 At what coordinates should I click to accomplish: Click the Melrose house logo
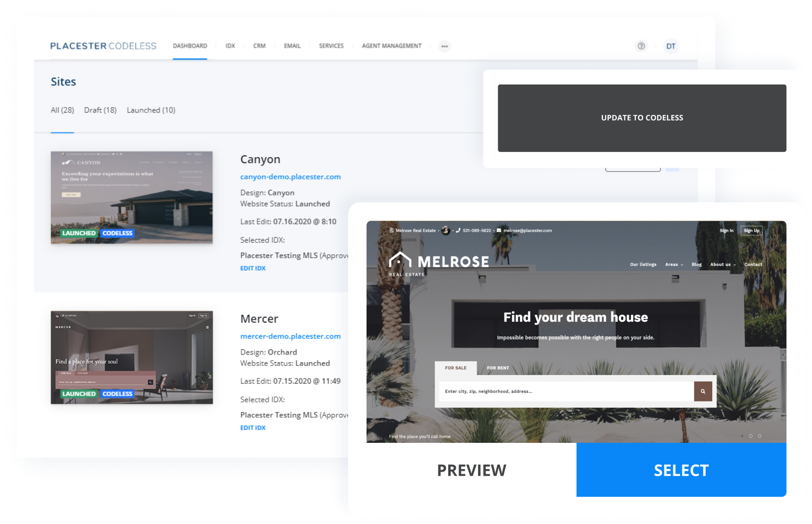tap(400, 260)
